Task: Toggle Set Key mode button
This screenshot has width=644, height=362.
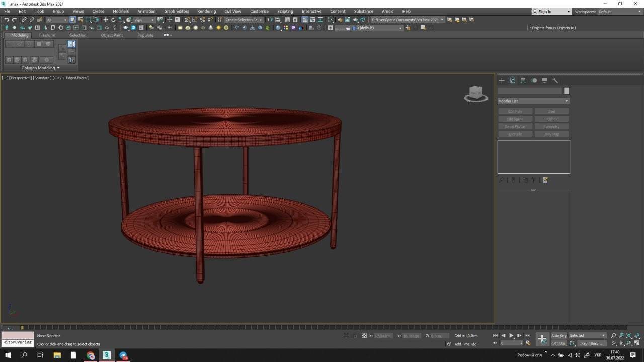Action: [559, 343]
